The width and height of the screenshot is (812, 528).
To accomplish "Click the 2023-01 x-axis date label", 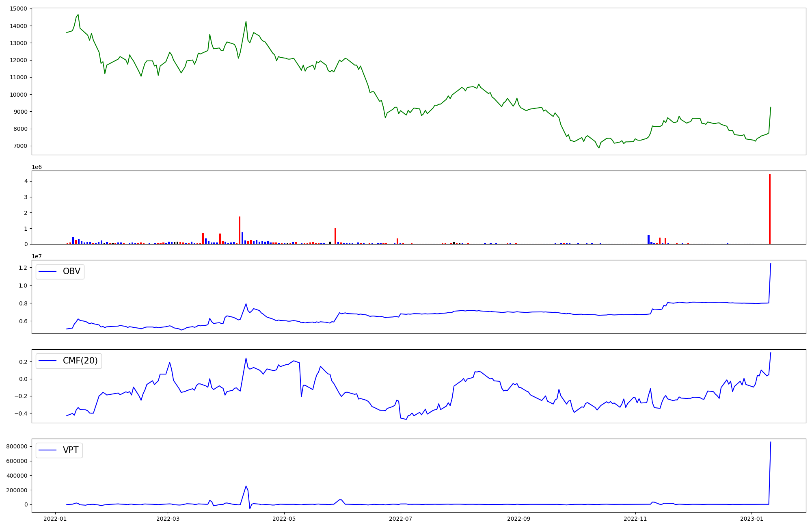I will 752,519.
